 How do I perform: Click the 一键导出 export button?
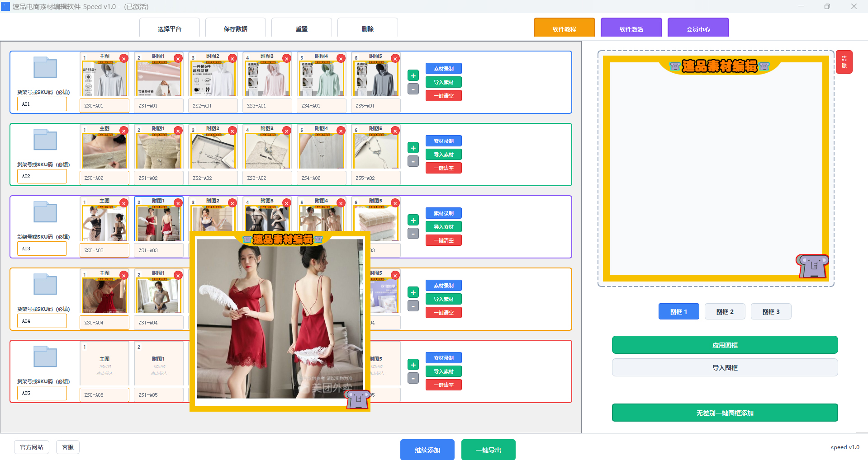click(488, 450)
